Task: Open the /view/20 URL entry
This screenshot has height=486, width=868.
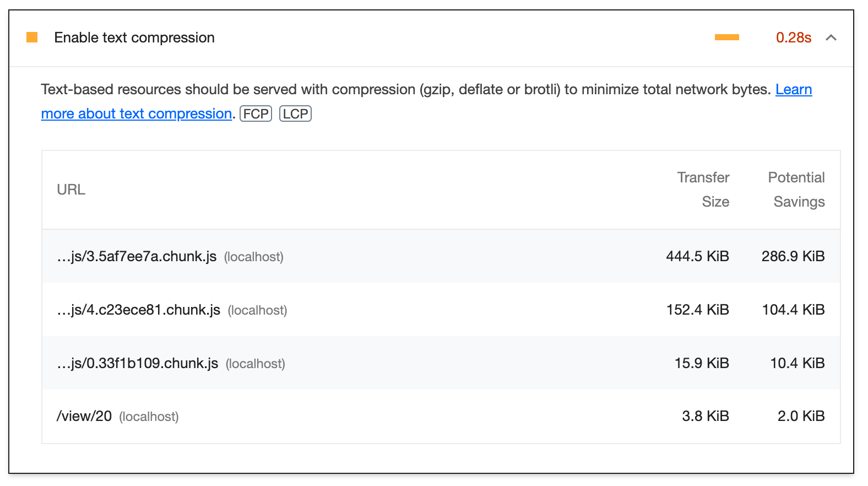Action: pyautogui.click(x=84, y=417)
